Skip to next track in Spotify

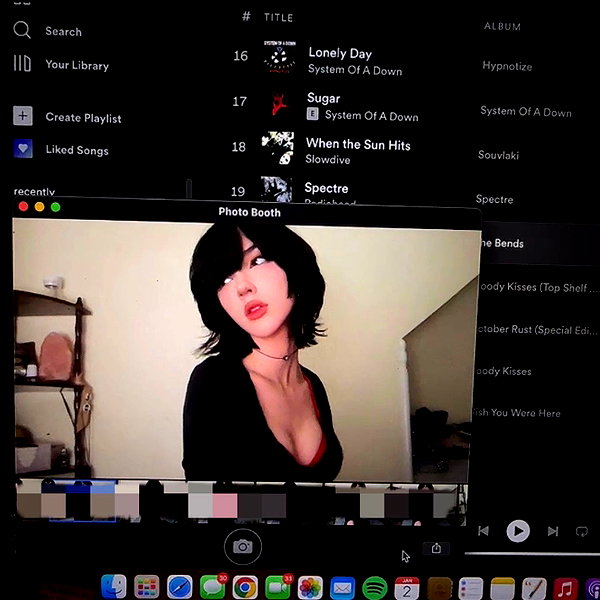(x=553, y=531)
